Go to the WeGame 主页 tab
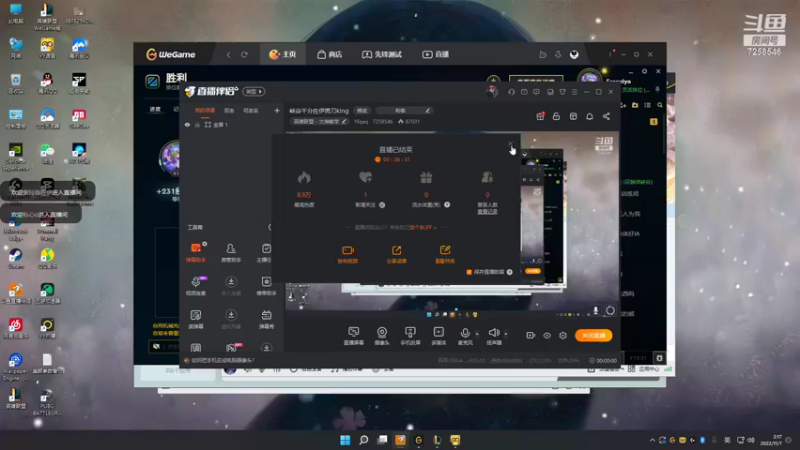The width and height of the screenshot is (800, 450). tap(283, 54)
